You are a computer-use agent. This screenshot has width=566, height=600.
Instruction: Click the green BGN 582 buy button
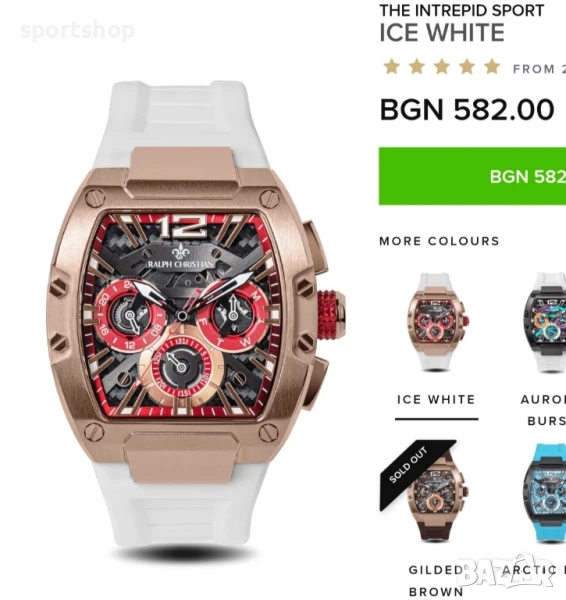pos(472,176)
